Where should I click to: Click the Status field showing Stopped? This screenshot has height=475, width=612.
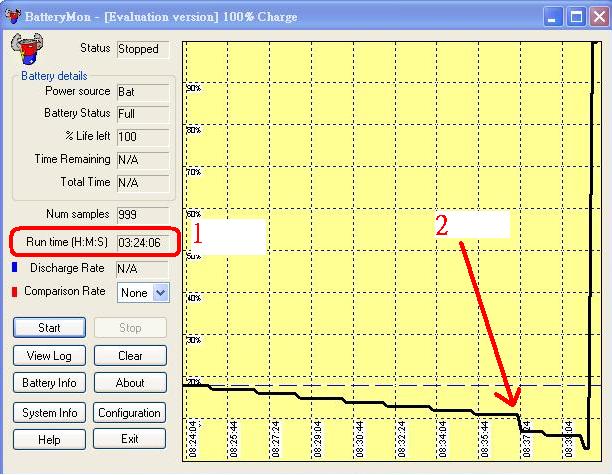pyautogui.click(x=143, y=50)
